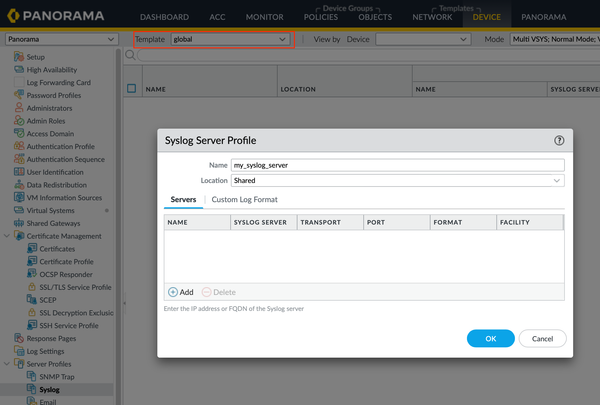Confirm with the OK button
600x405 pixels.
point(490,339)
